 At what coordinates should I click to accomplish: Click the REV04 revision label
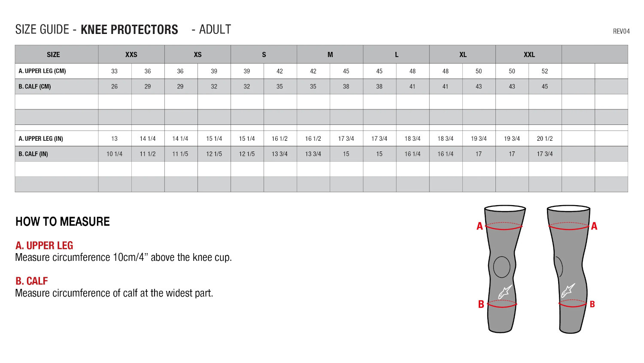coord(621,31)
